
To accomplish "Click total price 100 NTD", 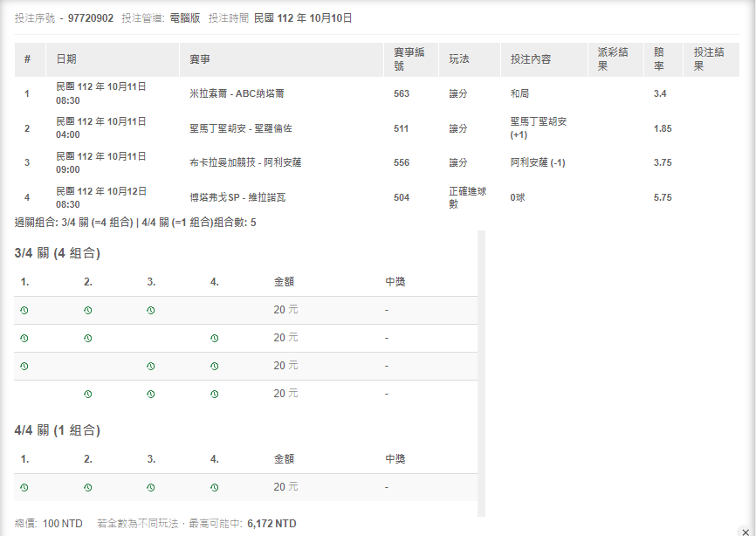I will click(63, 524).
